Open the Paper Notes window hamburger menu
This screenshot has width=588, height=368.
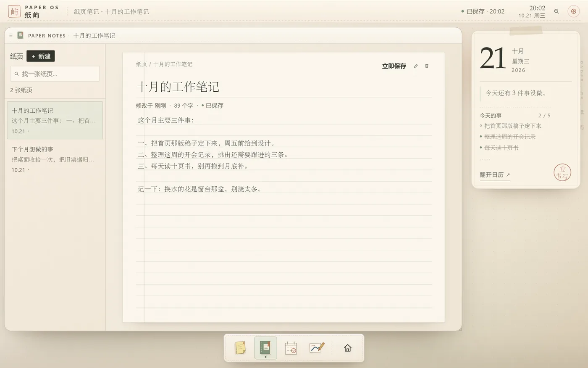[x=11, y=35]
